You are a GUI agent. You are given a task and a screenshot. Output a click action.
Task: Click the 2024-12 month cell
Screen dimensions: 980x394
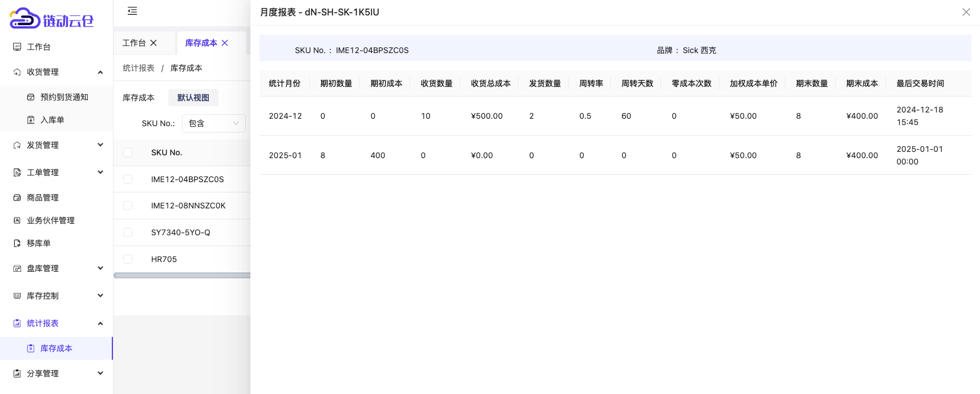tap(285, 116)
